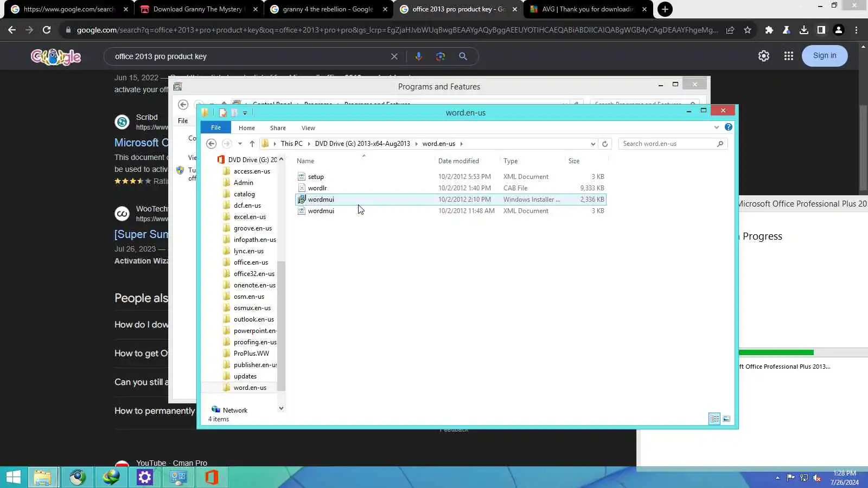
Task: Select the office.en-us folder in tree
Action: coord(251,262)
